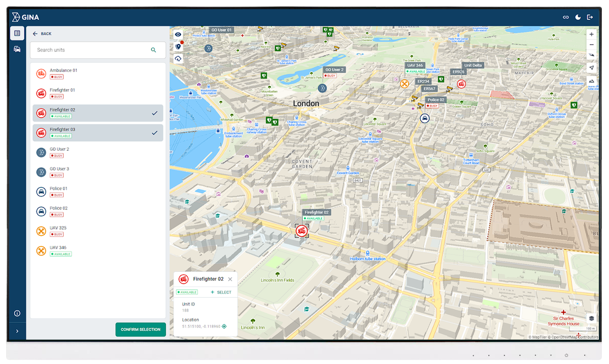
Task: Uncheck Firefighter 03 in units list
Action: (155, 132)
